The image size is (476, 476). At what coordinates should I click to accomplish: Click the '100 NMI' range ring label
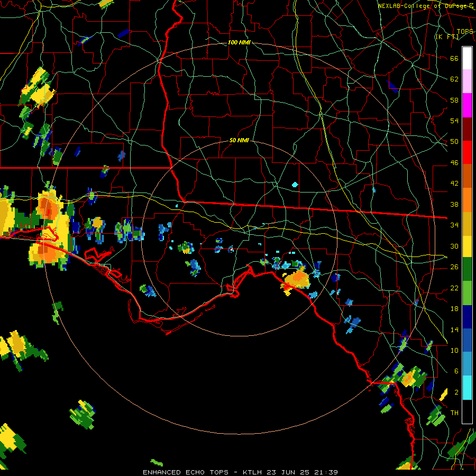click(239, 42)
